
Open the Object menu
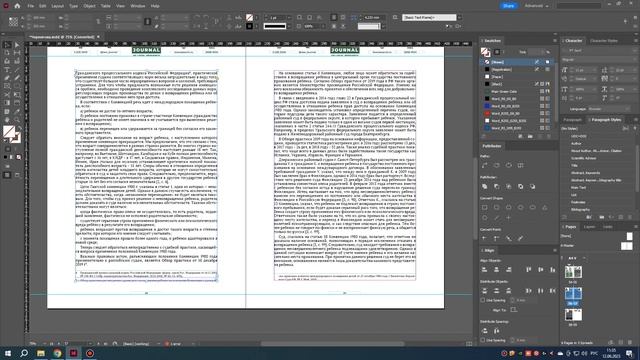pos(89,6)
